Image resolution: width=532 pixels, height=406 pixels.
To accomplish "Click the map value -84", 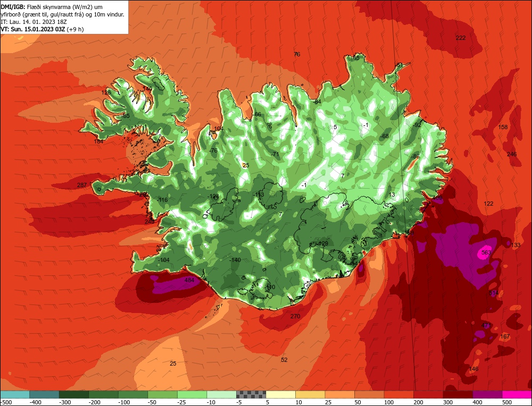I will (x=317, y=101).
